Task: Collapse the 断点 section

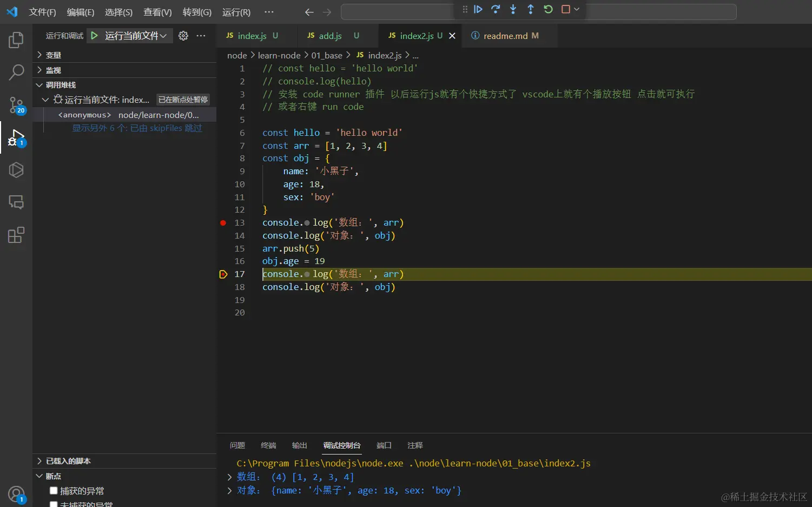Action: [124, 476]
